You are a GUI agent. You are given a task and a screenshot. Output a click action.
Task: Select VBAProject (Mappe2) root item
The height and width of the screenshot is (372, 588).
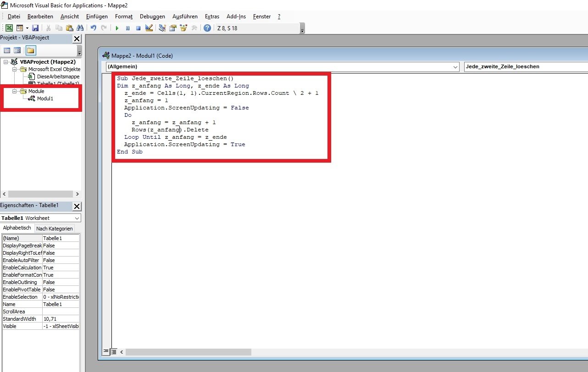click(48, 62)
